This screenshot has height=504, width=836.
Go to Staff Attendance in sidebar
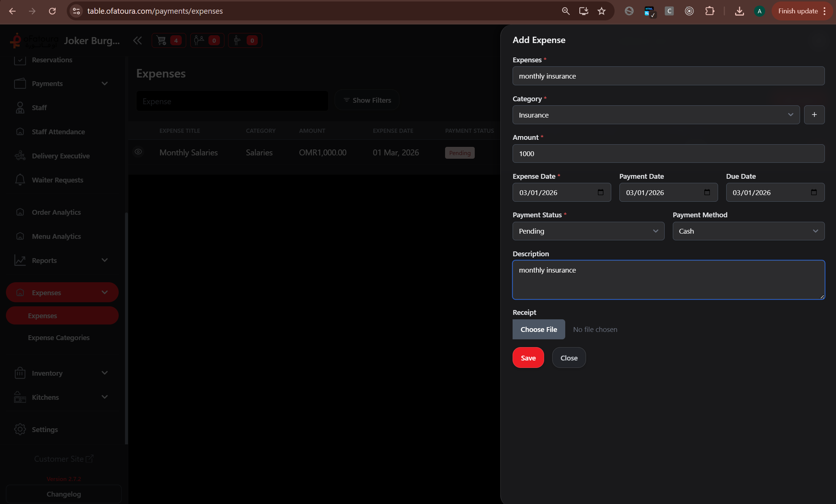click(x=58, y=132)
